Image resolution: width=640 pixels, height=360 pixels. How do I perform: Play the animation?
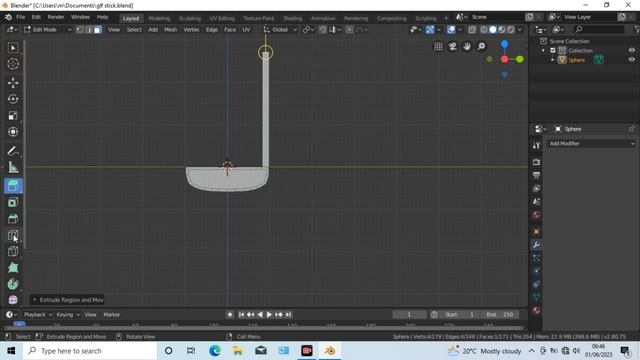(269, 315)
